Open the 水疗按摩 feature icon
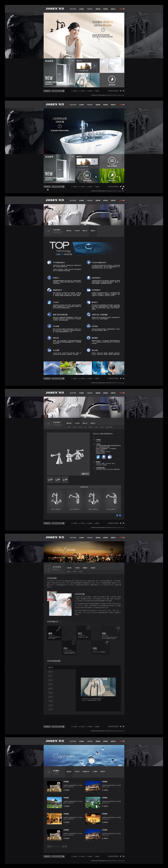 (x=49, y=326)
